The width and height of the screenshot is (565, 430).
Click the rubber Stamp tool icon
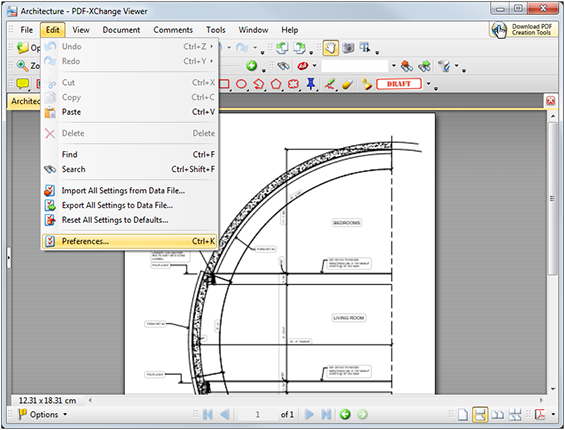coord(366,84)
